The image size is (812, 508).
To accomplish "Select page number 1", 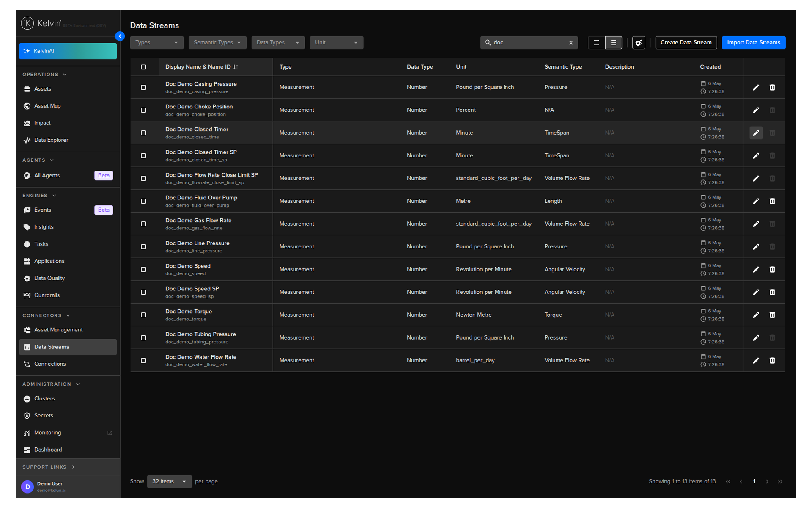I will tap(754, 482).
